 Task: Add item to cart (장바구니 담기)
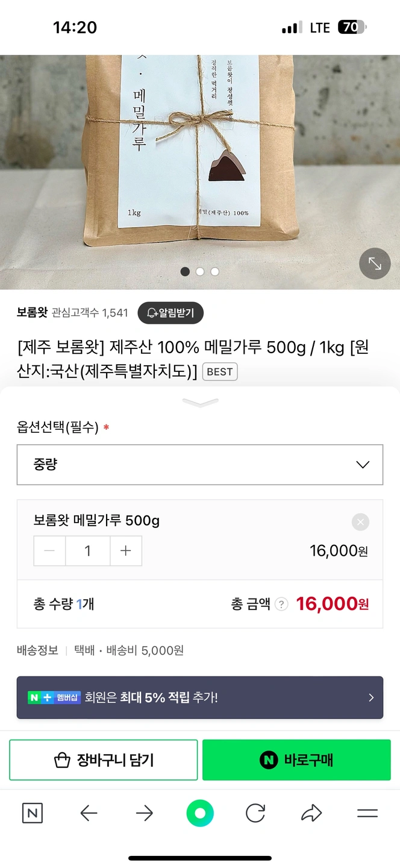click(x=104, y=760)
